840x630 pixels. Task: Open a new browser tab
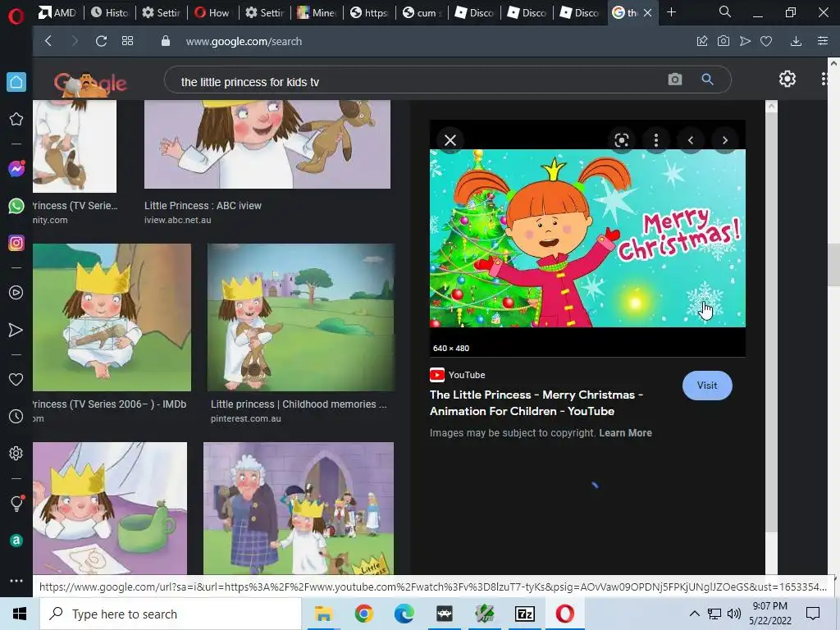coord(671,11)
